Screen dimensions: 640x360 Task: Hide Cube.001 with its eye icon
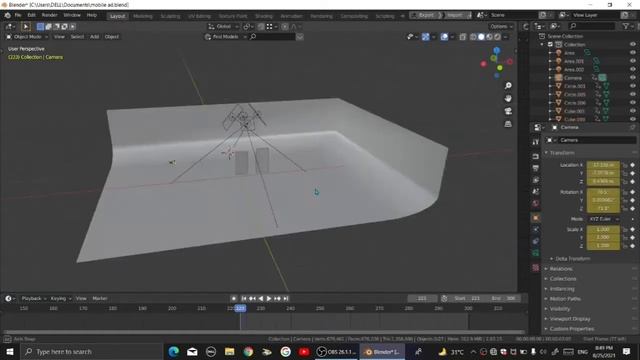point(633,111)
